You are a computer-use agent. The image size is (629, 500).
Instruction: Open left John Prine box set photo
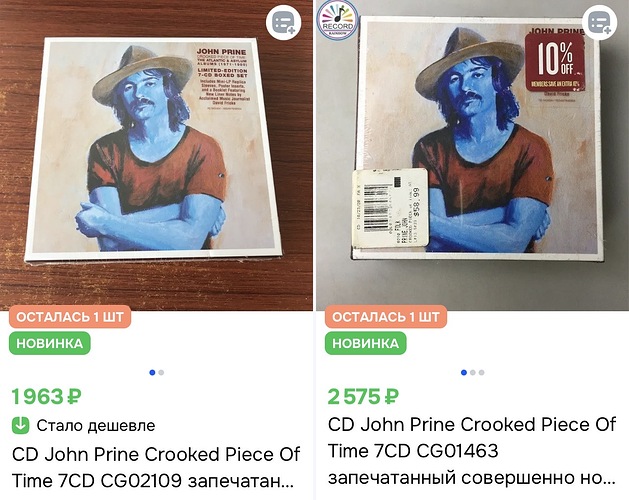click(x=156, y=155)
